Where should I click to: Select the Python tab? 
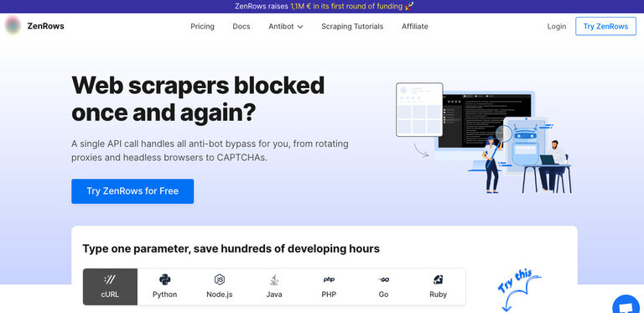coord(164,287)
